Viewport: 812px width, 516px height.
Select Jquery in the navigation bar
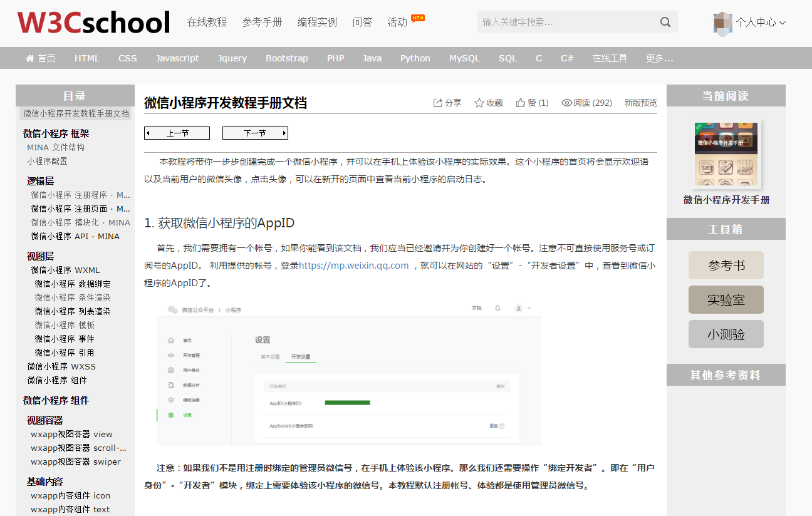232,58
